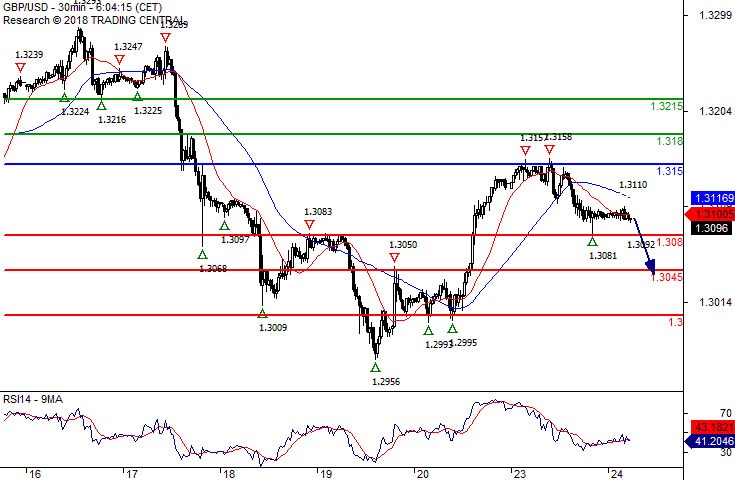The width and height of the screenshot is (735, 480).
Task: Click the green 1.3215 resistance level label
Action: (x=667, y=106)
